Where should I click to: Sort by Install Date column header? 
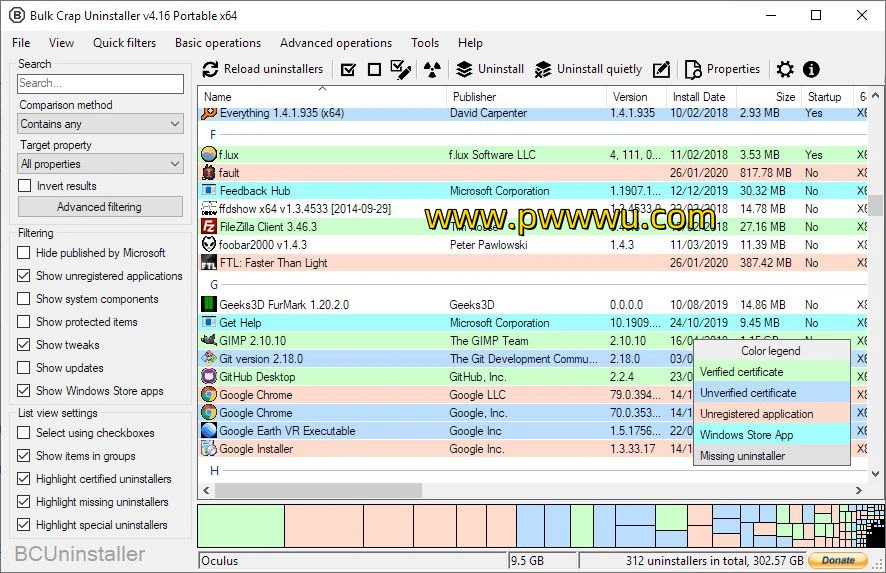point(701,97)
